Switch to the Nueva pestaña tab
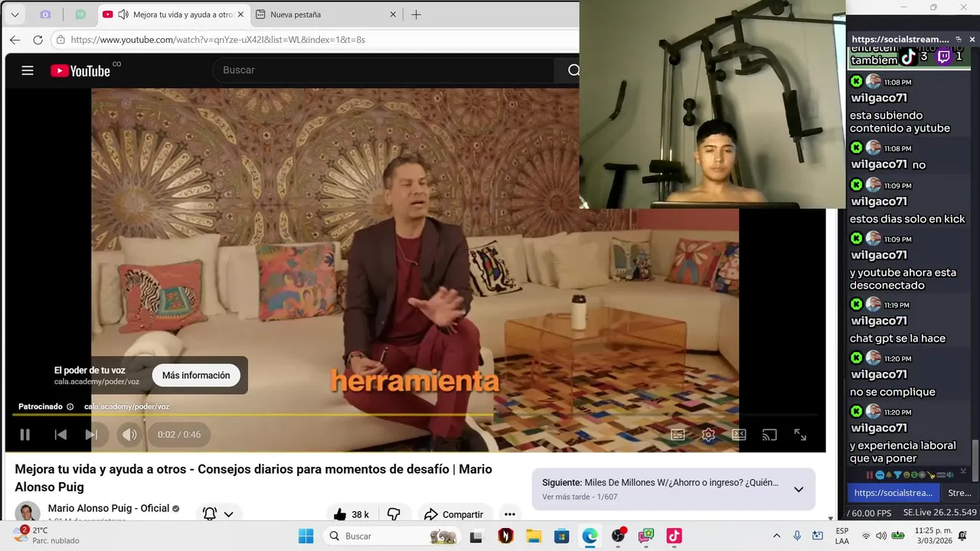Viewport: 980px width, 551px height. click(327, 15)
